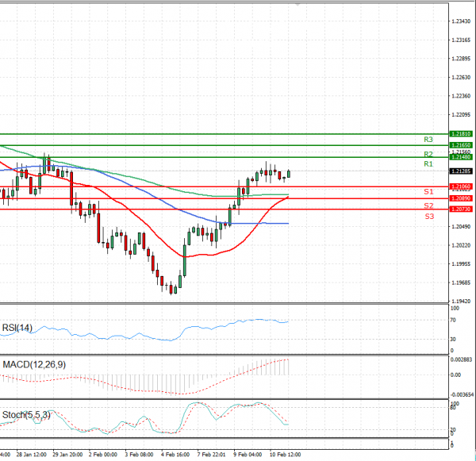476x461 pixels.
Task: Click the R1 resistance label
Action: 428,164
